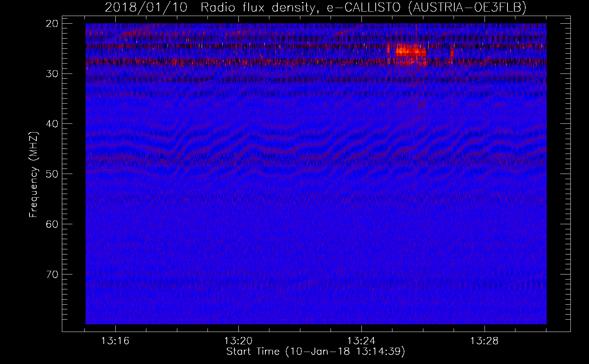Click the 60 MHz frequency tick label
This screenshot has height=364, width=589.
52,224
